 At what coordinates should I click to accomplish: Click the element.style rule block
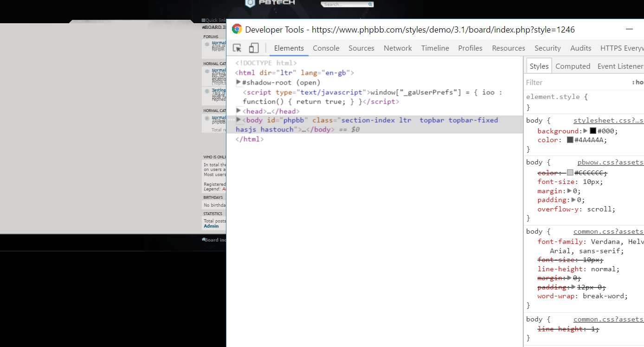[x=584, y=102]
